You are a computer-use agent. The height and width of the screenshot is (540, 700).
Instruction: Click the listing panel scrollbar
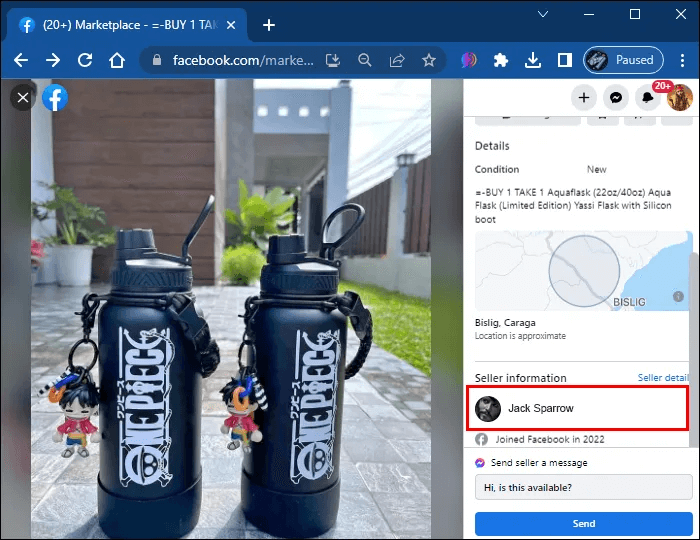point(695,348)
